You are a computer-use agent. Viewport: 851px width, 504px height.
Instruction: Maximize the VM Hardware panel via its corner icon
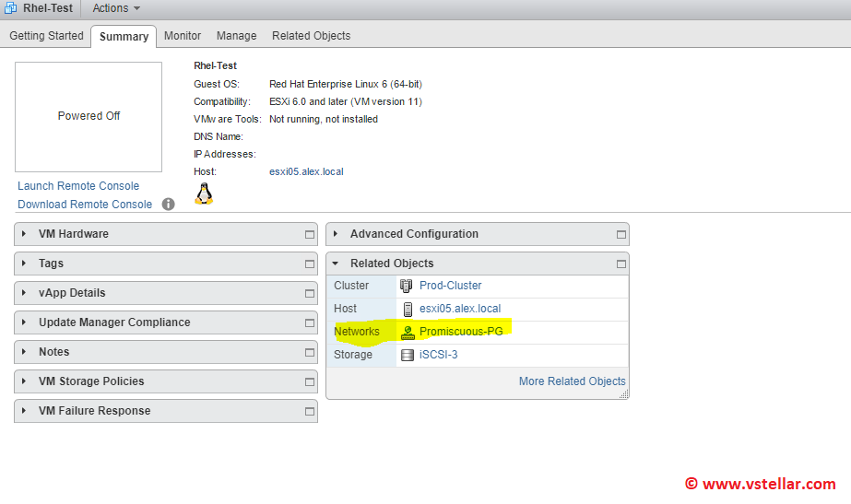coord(310,235)
